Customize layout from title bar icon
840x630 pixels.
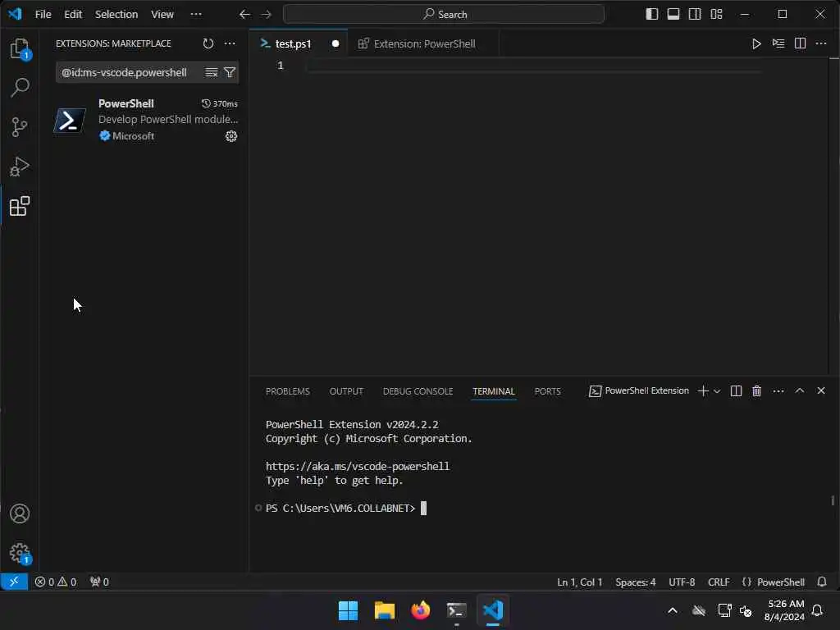[716, 15]
